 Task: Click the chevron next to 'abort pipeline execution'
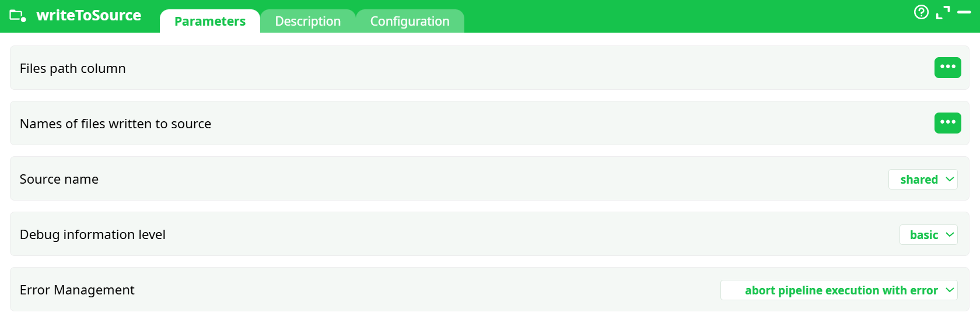pyautogui.click(x=950, y=290)
